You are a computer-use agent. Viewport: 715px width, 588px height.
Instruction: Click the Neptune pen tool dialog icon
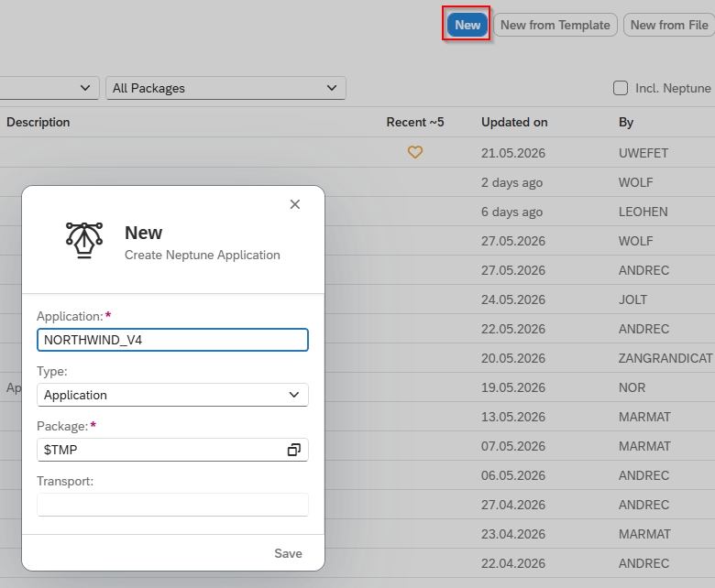pyautogui.click(x=84, y=240)
